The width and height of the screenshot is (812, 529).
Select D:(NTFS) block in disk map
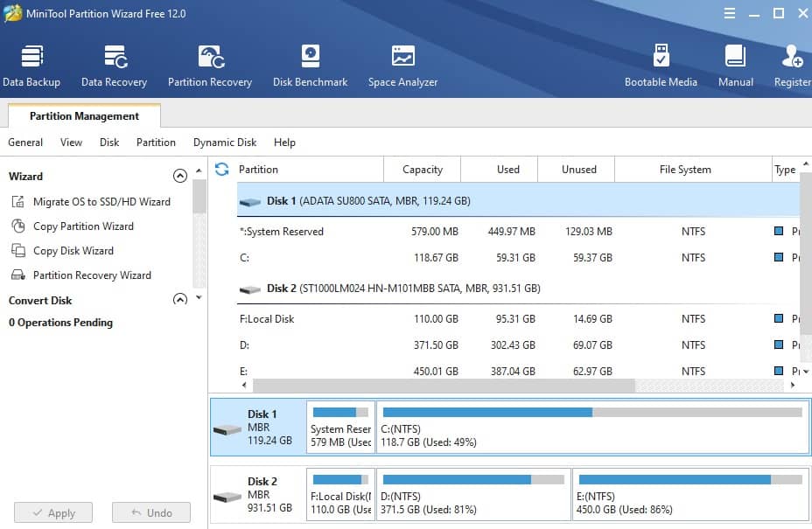(474, 494)
